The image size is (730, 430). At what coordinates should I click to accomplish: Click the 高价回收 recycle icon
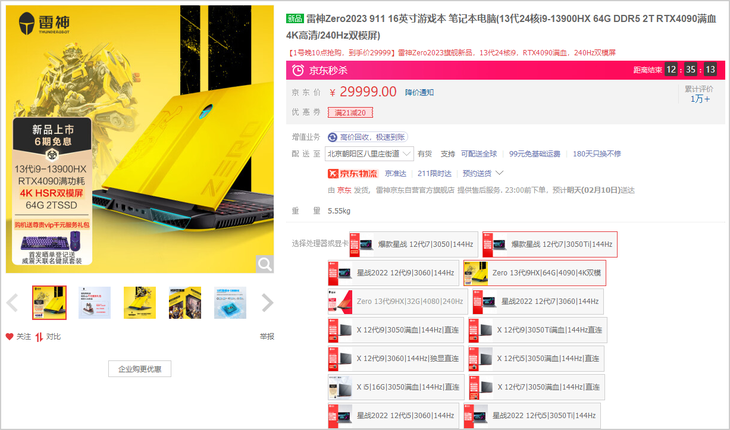[332, 137]
